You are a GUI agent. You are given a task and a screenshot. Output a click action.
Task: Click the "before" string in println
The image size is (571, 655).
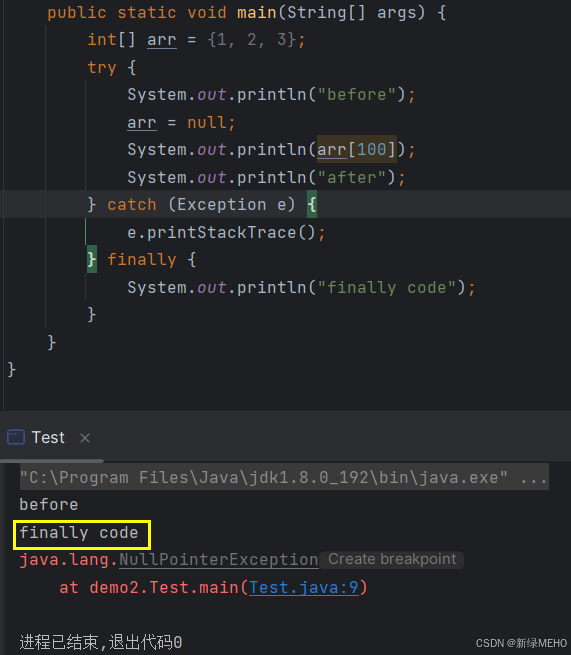(x=357, y=94)
